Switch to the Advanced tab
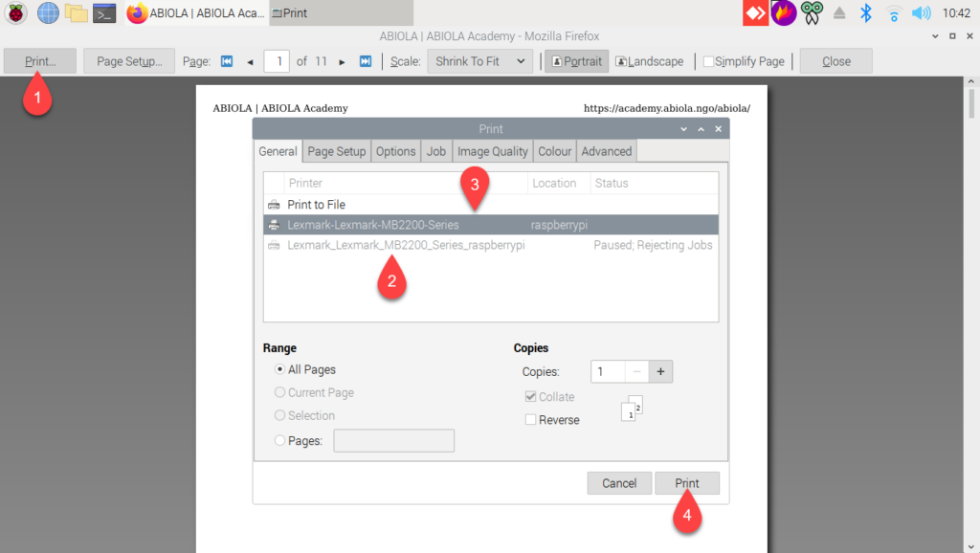980x553 pixels. pyautogui.click(x=606, y=151)
